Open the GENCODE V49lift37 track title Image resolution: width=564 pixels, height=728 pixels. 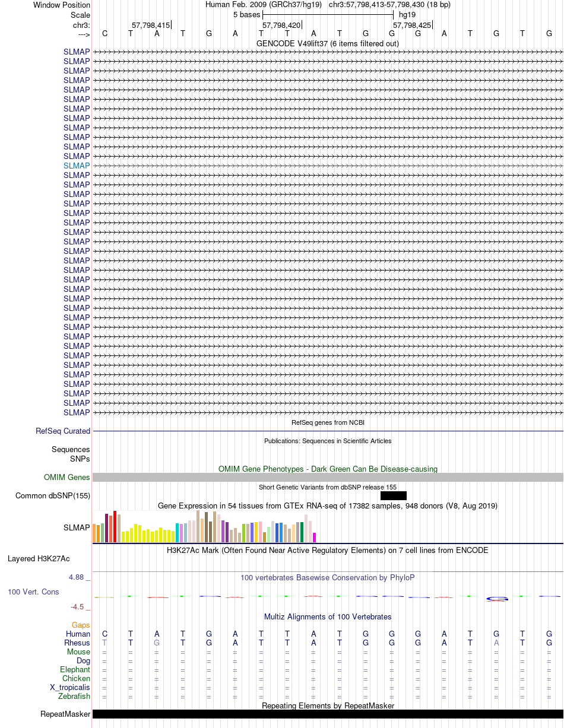pyautogui.click(x=328, y=43)
